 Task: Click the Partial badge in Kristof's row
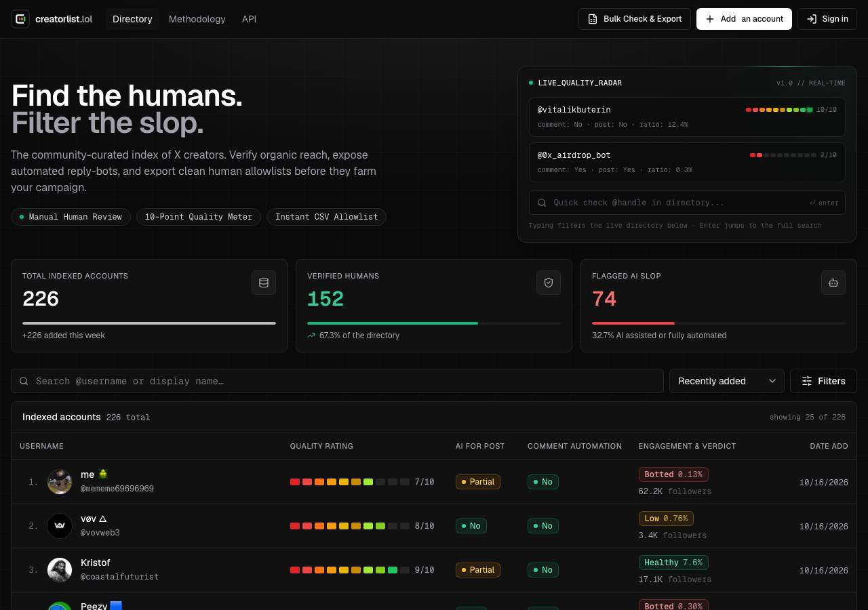(478, 570)
